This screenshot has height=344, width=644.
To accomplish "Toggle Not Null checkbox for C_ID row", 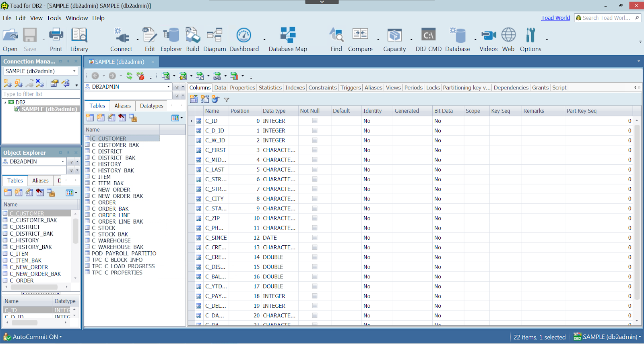I will [315, 121].
